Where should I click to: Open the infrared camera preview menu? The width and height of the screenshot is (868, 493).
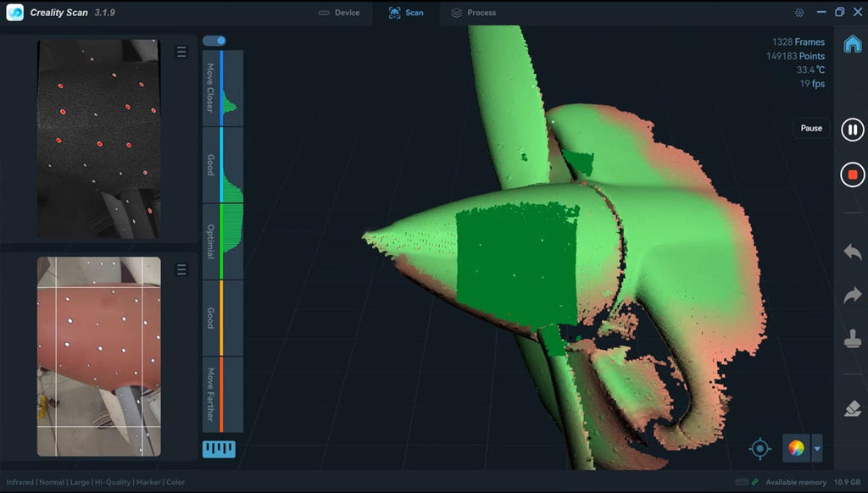181,53
